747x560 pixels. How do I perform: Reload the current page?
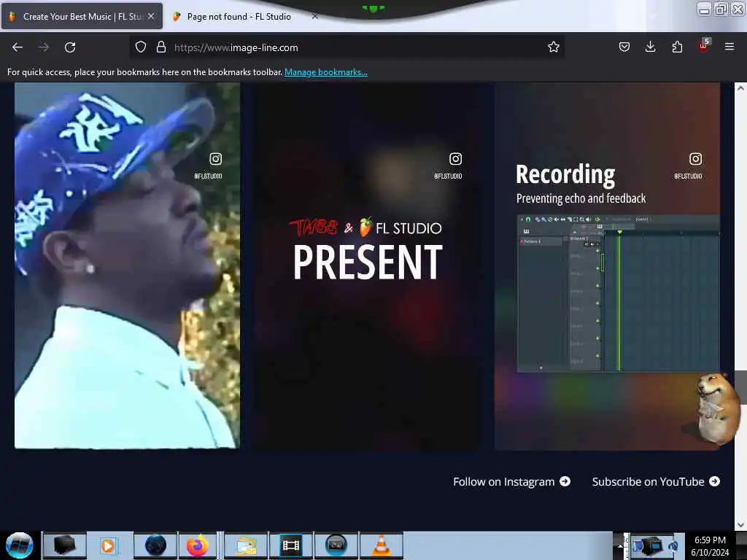(70, 47)
